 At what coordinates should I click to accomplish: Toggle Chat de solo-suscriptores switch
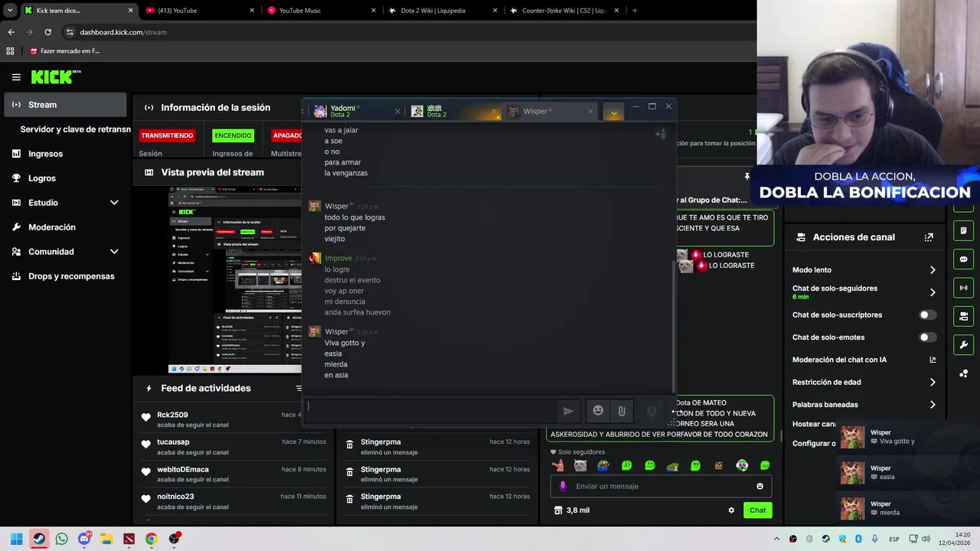coord(927,315)
